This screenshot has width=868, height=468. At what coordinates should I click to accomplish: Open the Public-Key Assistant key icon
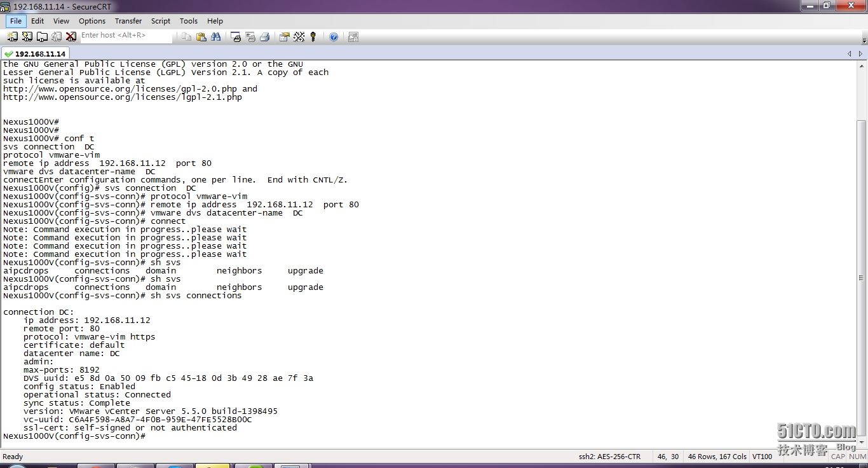tap(313, 37)
